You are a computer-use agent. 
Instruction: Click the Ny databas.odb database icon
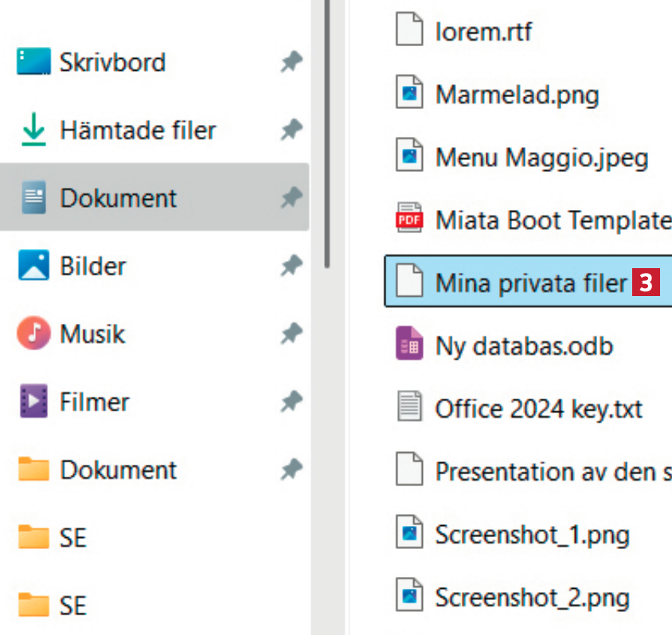409,345
